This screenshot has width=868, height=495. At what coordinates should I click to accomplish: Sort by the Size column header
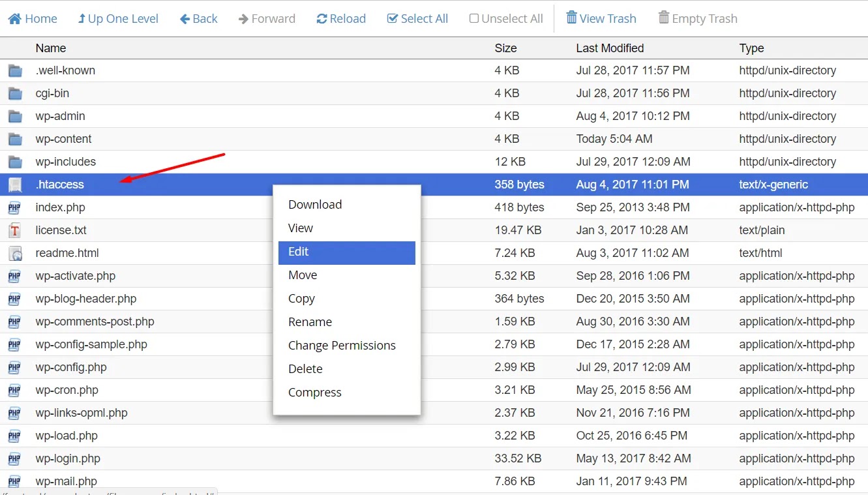pos(505,48)
